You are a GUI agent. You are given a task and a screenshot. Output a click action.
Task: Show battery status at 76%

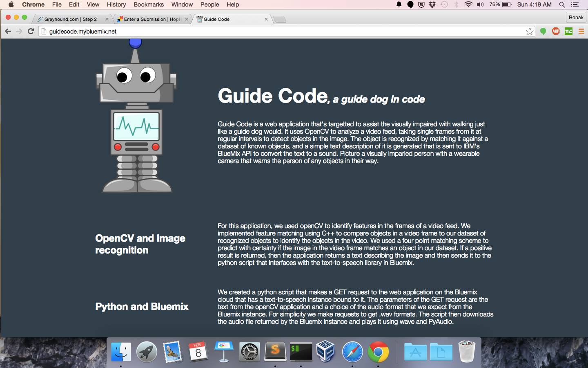pyautogui.click(x=500, y=4)
